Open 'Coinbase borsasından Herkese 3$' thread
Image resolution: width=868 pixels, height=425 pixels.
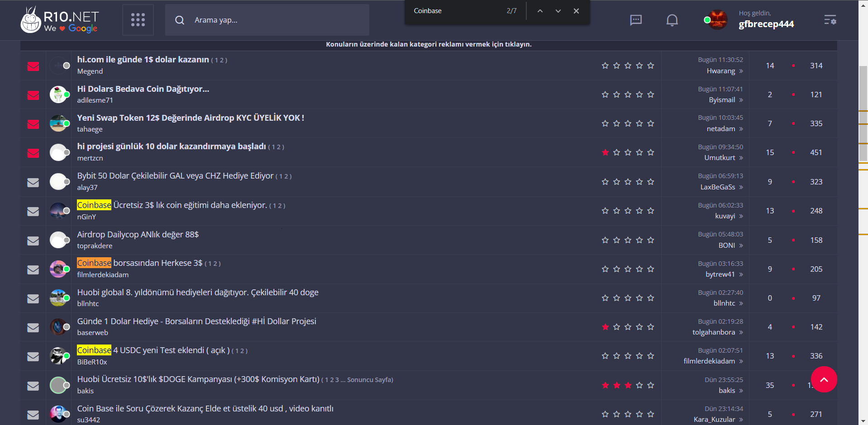(139, 263)
